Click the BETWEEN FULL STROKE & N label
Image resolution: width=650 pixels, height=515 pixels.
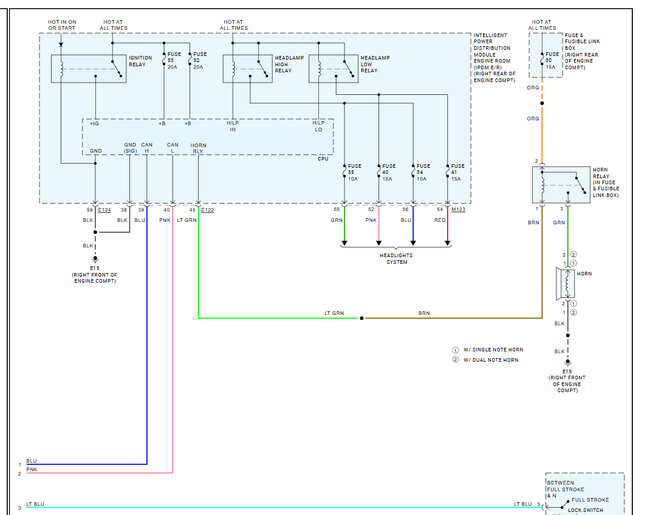(x=565, y=489)
